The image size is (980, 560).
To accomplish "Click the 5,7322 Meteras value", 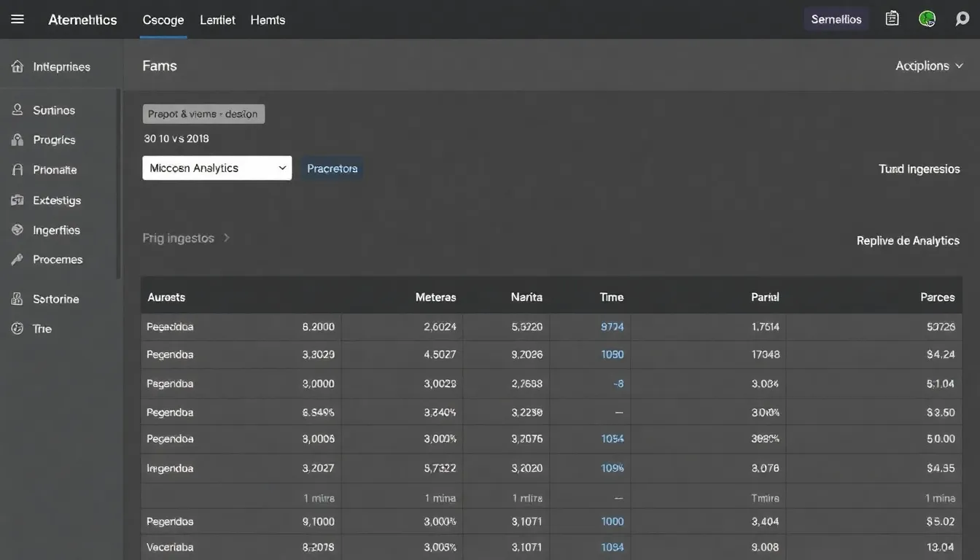I will point(440,468).
